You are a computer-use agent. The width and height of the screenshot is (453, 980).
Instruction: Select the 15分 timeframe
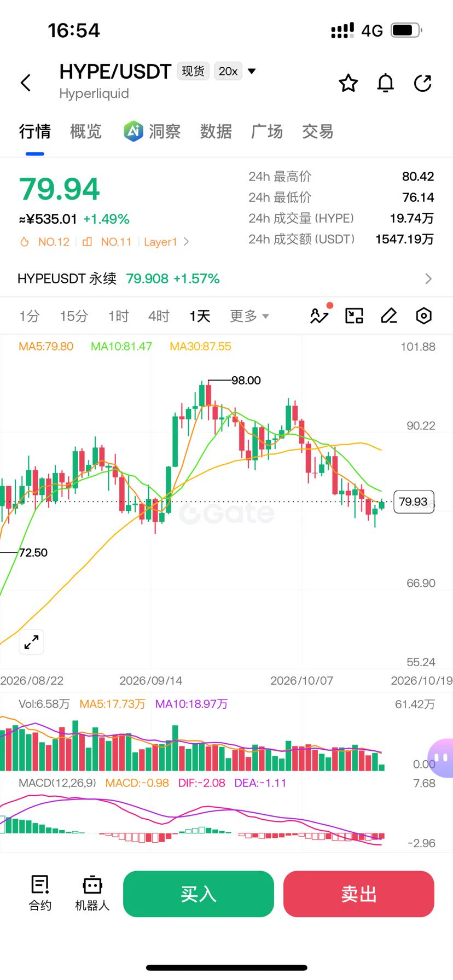[x=74, y=316]
